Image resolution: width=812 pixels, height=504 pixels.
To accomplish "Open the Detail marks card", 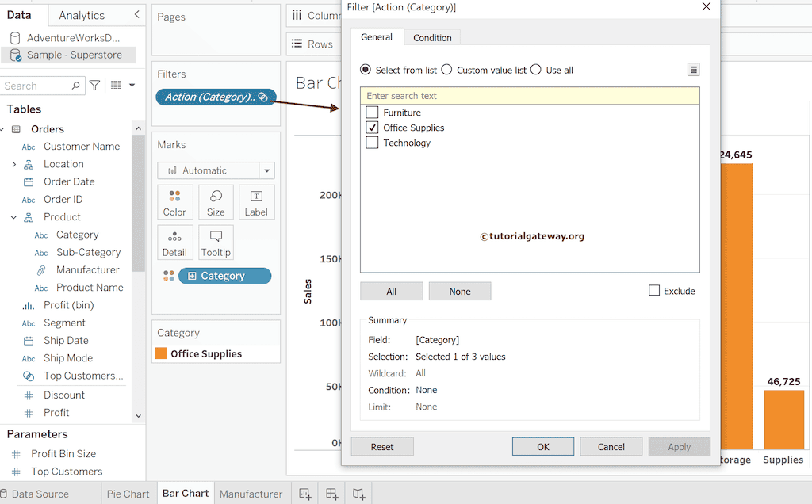I will [175, 242].
